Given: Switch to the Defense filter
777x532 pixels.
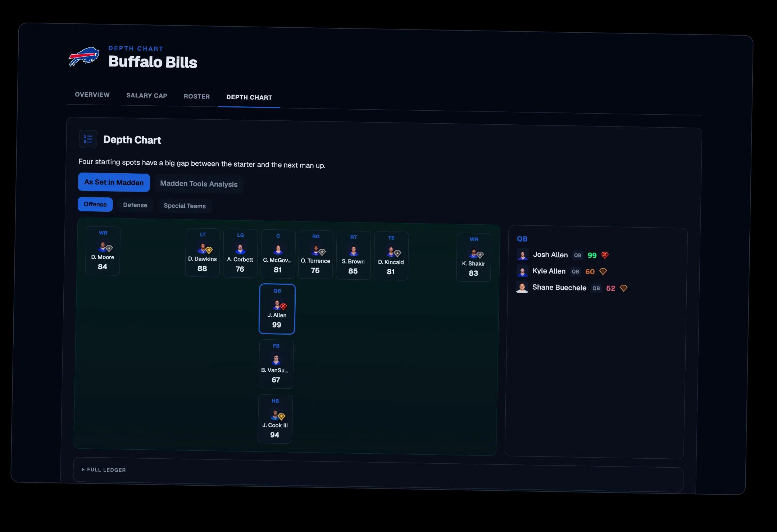Looking at the screenshot, I should 135,205.
